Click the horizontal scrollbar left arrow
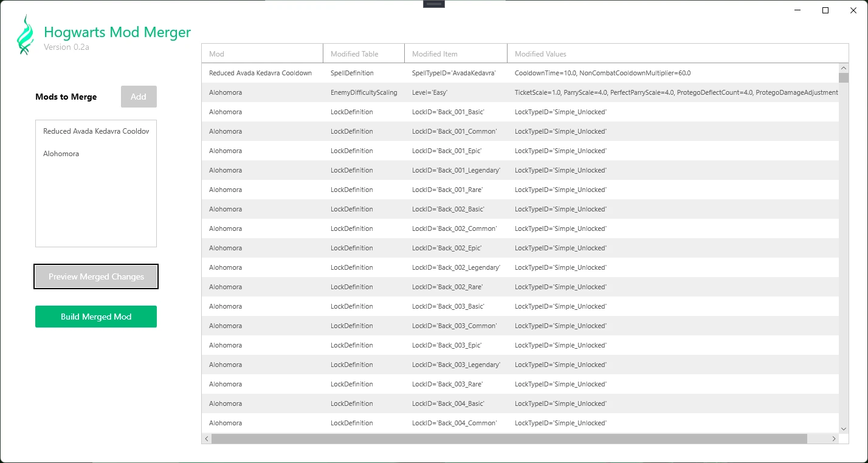 tap(207, 439)
